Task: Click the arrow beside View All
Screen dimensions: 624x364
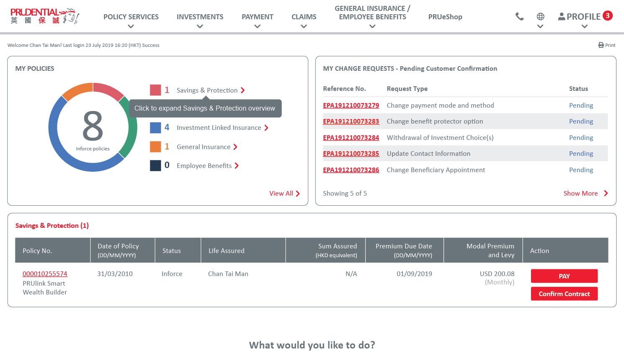Action: (x=298, y=194)
